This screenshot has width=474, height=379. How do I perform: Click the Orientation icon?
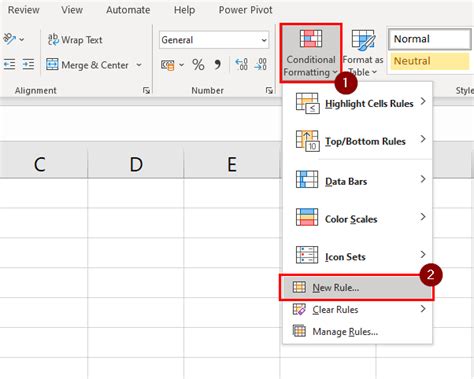click(x=9, y=39)
